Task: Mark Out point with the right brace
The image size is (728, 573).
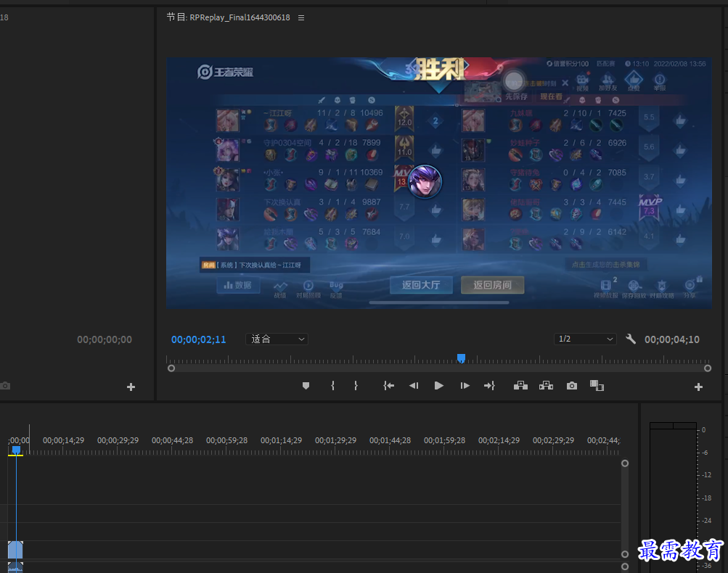Action: pyautogui.click(x=356, y=386)
